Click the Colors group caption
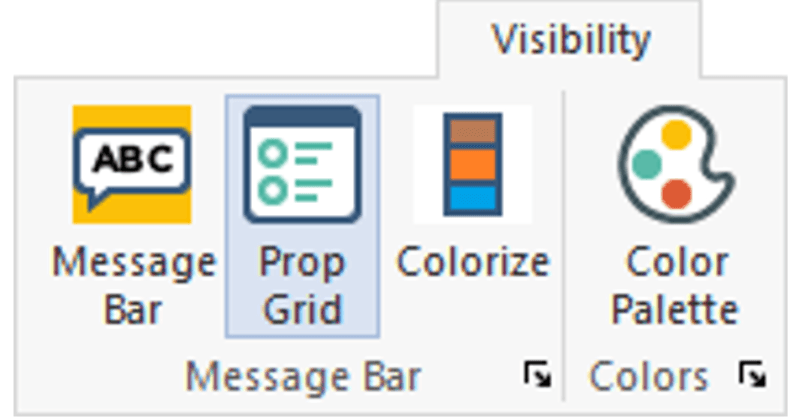The image size is (800, 418). click(649, 377)
